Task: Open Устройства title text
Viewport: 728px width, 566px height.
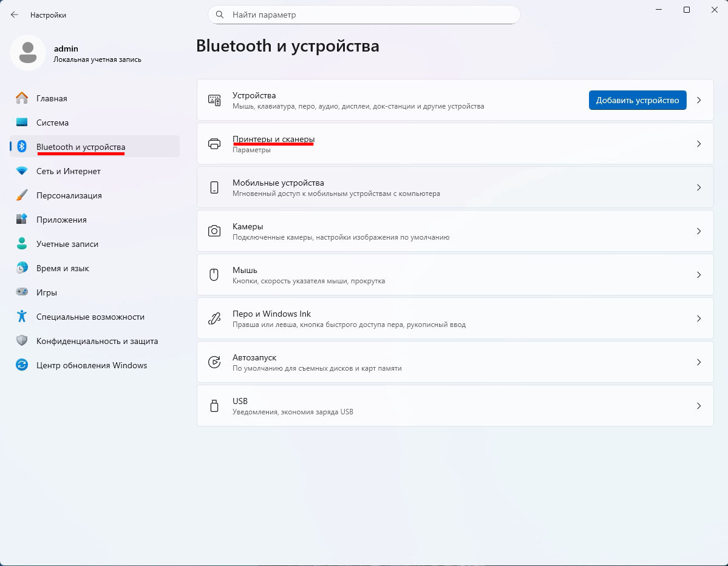Action: tap(254, 95)
